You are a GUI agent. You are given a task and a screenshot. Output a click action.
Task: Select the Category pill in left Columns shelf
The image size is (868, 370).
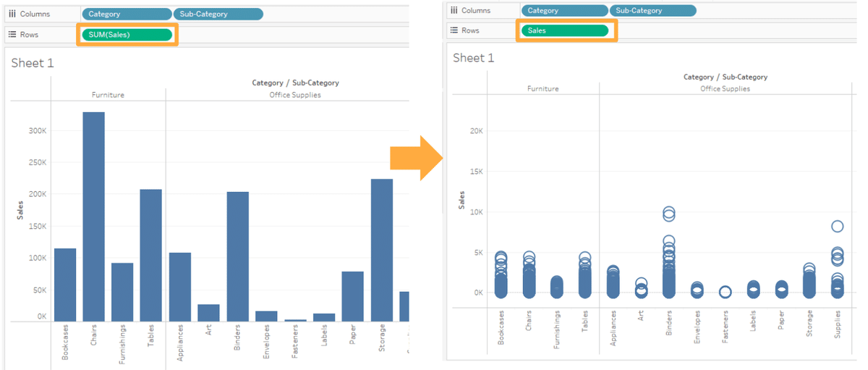tap(127, 14)
